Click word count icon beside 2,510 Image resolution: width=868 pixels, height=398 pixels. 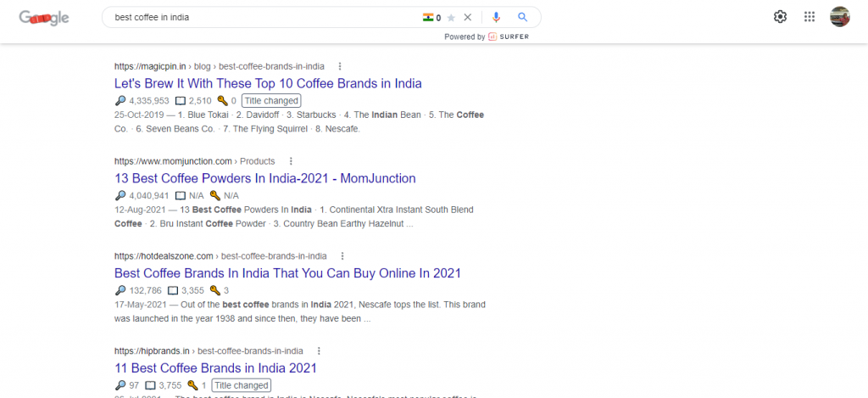pos(181,101)
